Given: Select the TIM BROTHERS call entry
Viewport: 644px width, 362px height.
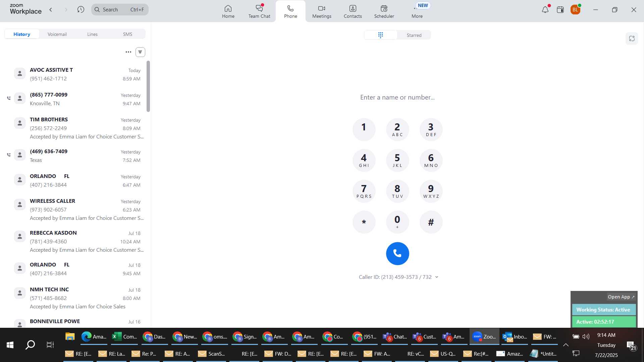Looking at the screenshot, I should click(x=76, y=128).
